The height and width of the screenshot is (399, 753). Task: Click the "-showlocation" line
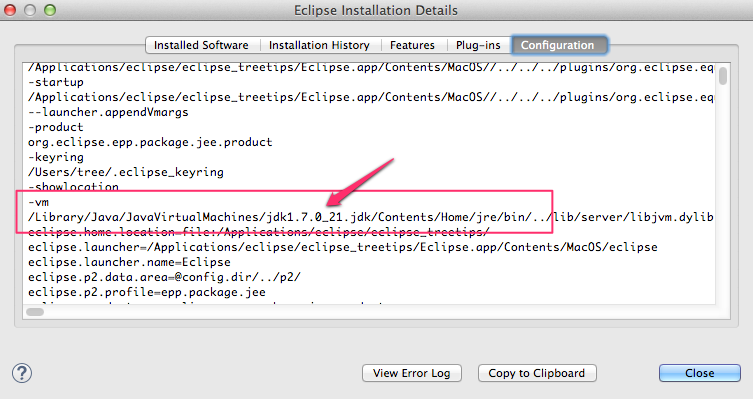[73, 187]
